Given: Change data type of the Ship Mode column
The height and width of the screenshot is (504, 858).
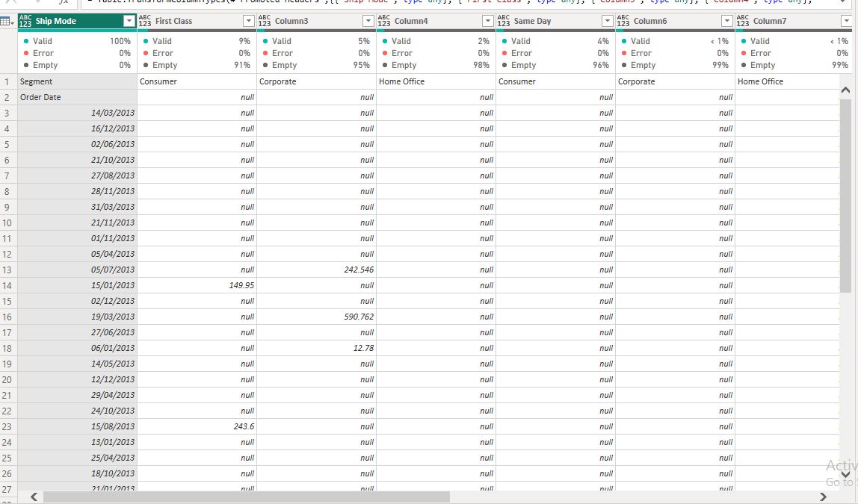Looking at the screenshot, I should coord(24,20).
